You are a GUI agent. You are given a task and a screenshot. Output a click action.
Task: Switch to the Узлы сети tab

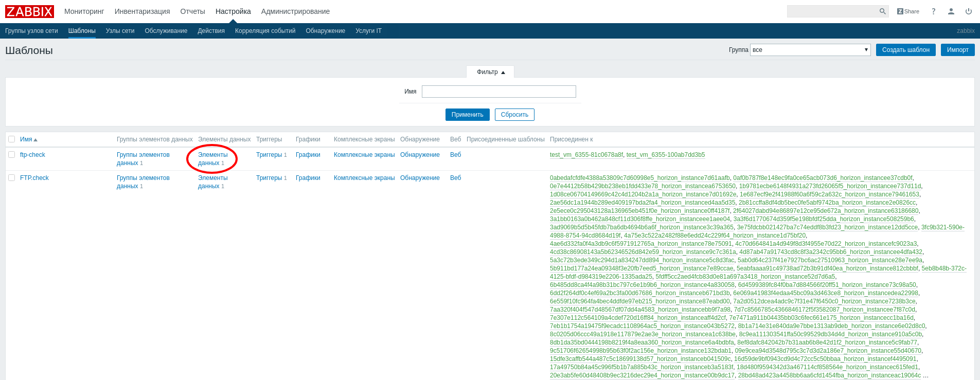point(120,31)
